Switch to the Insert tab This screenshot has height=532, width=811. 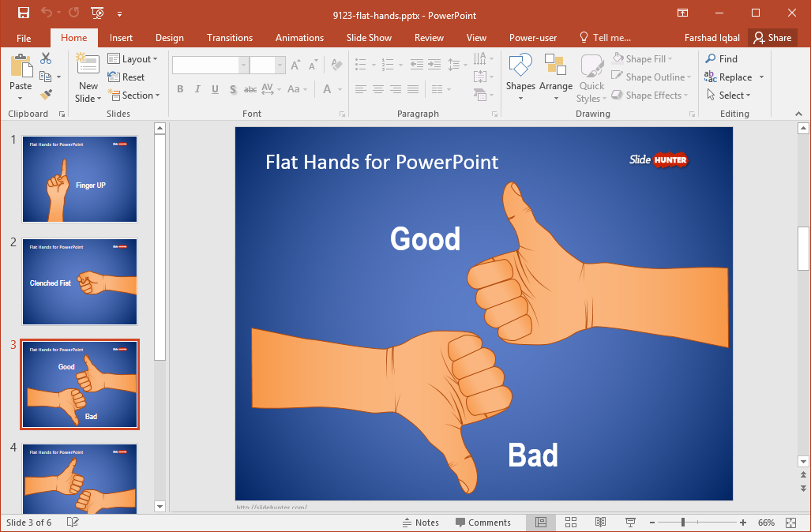click(x=121, y=38)
